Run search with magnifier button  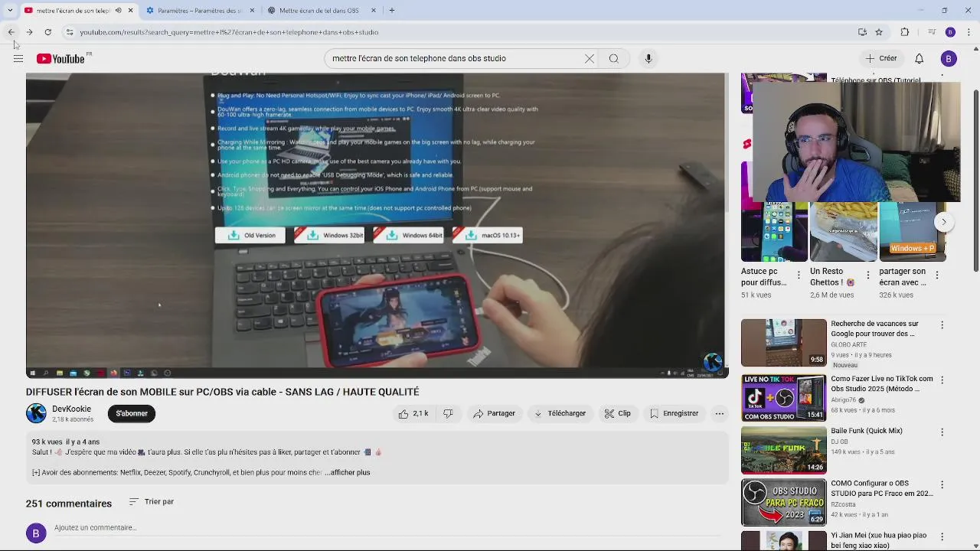tap(613, 58)
